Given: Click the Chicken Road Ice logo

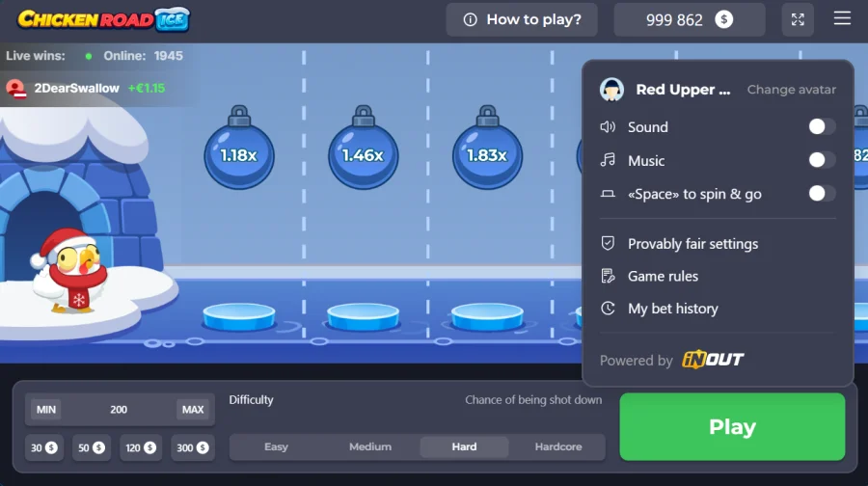Looking at the screenshot, I should (x=103, y=20).
